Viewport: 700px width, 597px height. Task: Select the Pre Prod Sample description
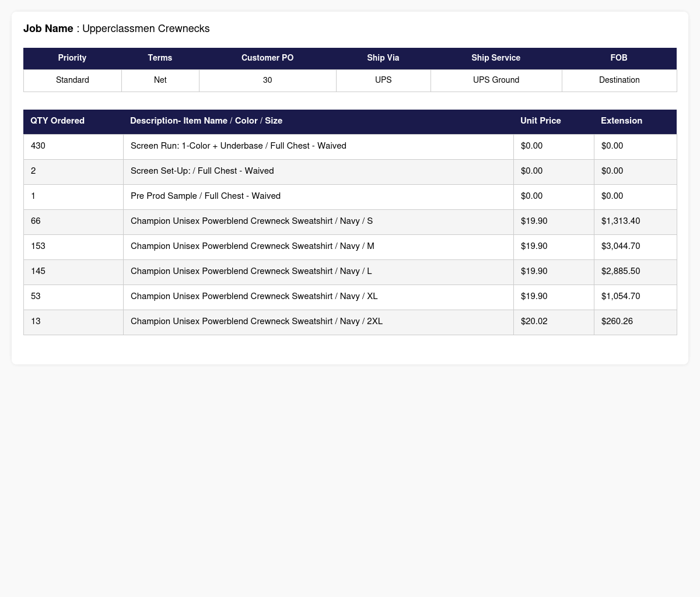point(318,196)
